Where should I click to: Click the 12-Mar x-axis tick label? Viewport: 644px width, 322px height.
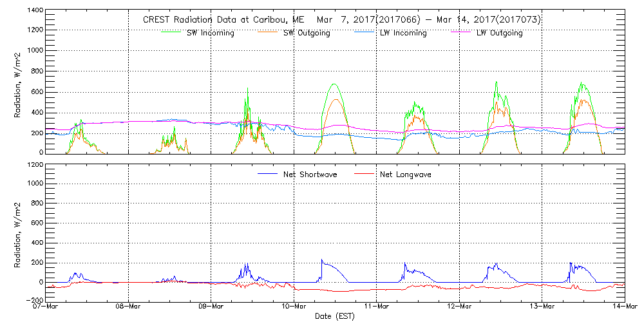tap(459, 306)
